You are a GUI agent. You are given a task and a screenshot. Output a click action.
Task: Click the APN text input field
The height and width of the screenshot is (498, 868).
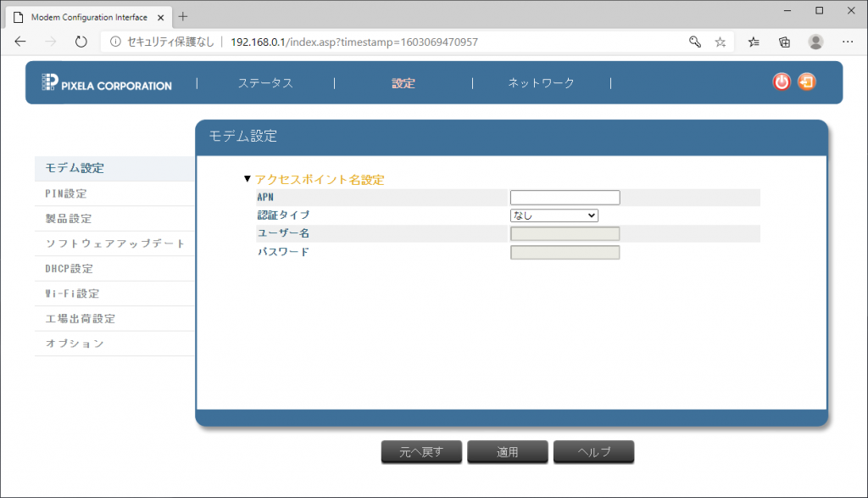point(565,198)
